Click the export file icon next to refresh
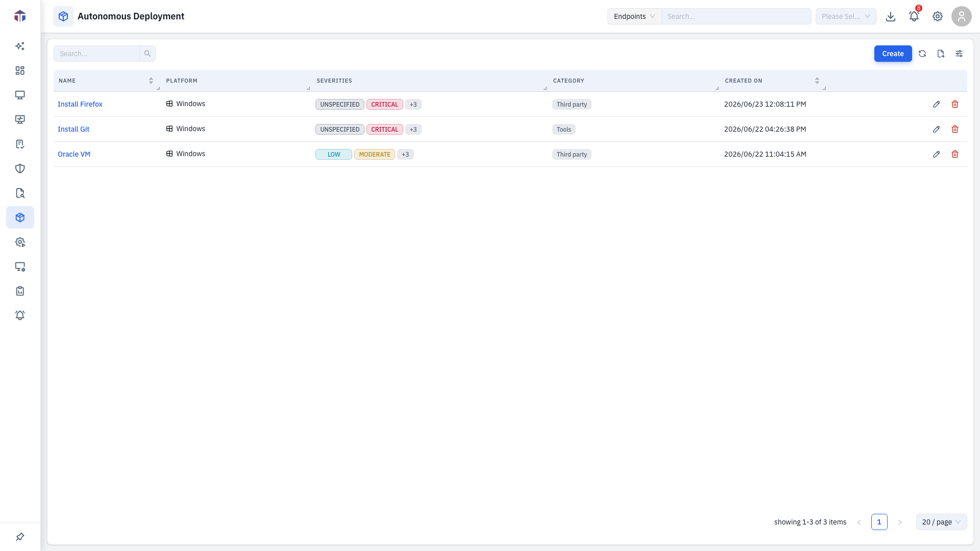Image resolution: width=980 pixels, height=551 pixels. (x=941, y=54)
